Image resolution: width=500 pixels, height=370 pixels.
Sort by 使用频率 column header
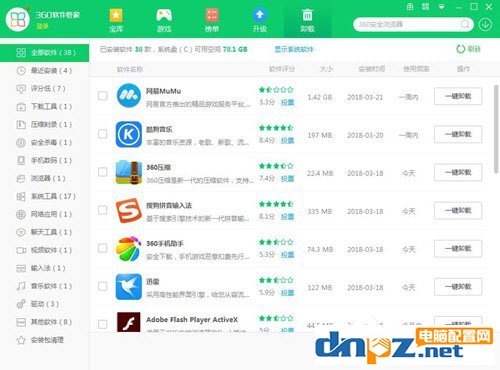click(416, 69)
